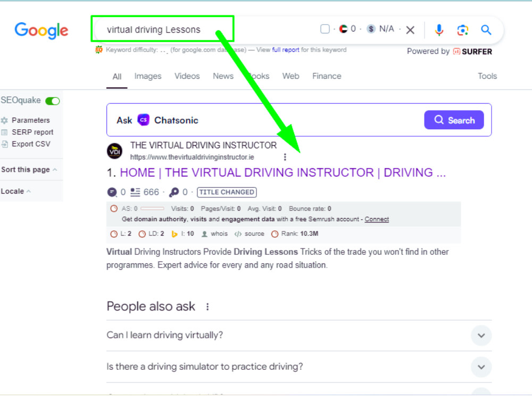Click the TITLE CHANGED badge
This screenshot has width=532, height=399.
227,193
